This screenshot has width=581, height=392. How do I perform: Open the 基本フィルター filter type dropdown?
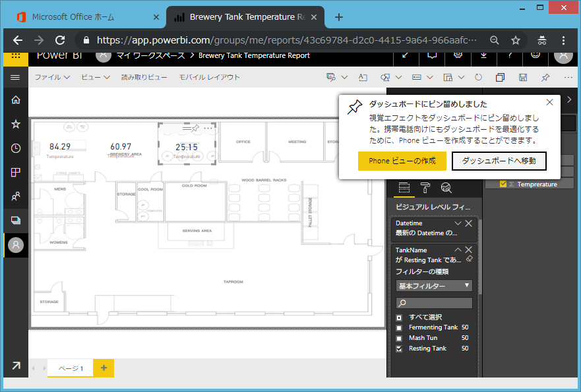point(434,286)
